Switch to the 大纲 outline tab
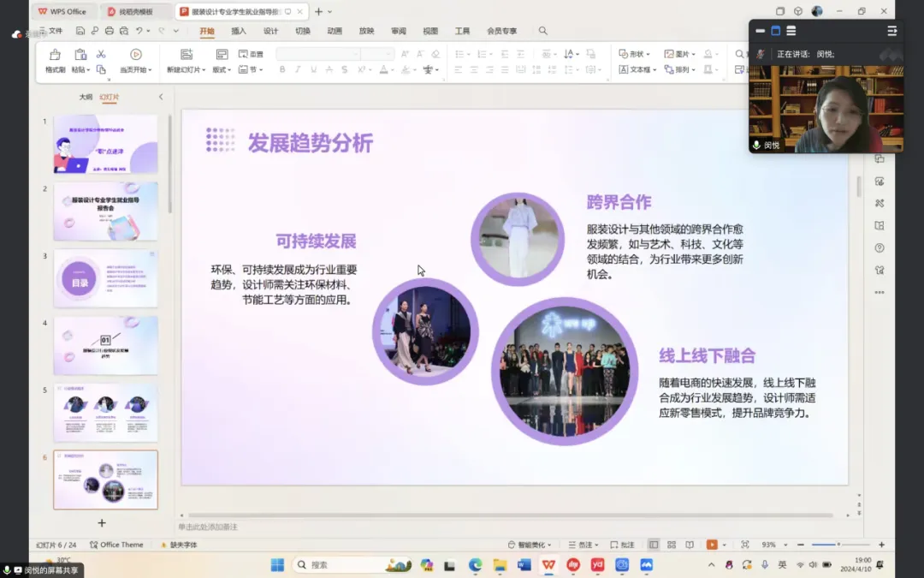924x578 pixels. point(86,97)
